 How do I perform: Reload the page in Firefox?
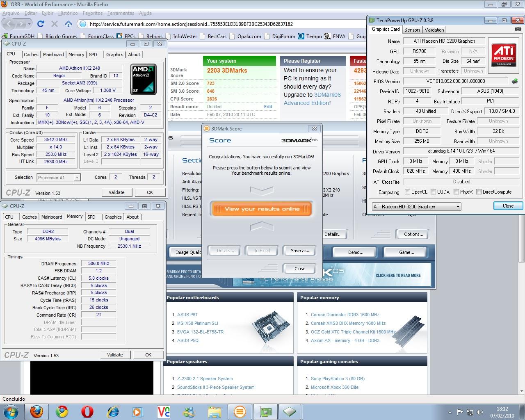(x=40, y=24)
